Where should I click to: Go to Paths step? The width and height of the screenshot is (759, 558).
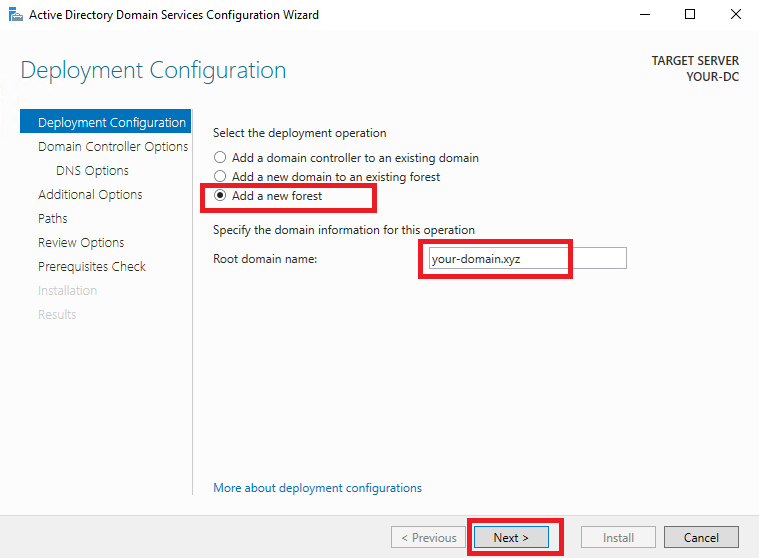pos(53,218)
